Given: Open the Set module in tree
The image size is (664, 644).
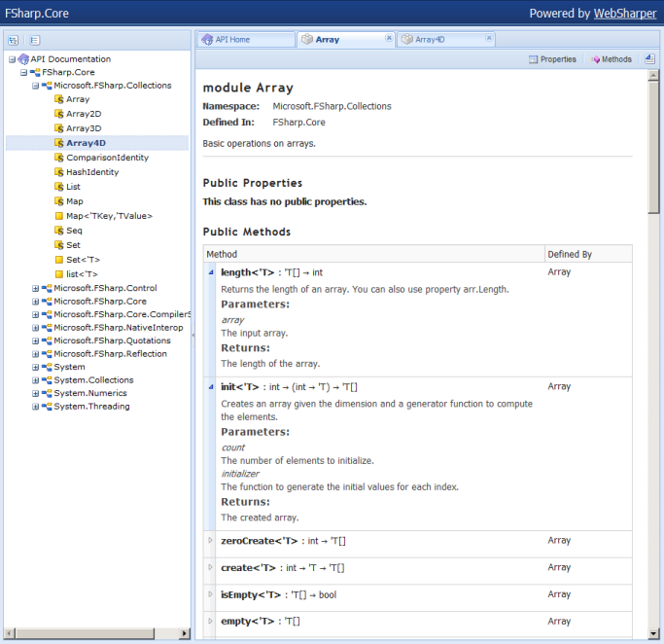Looking at the screenshot, I should 73,245.
